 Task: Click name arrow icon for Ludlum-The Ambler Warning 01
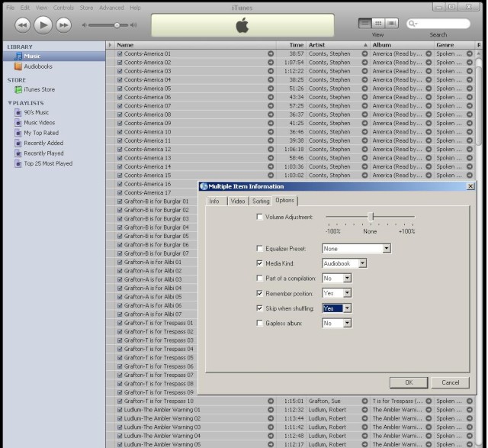click(271, 410)
